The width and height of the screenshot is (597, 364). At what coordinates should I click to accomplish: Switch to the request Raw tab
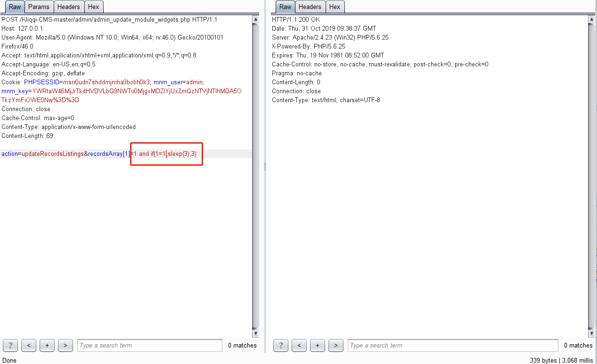(x=15, y=7)
